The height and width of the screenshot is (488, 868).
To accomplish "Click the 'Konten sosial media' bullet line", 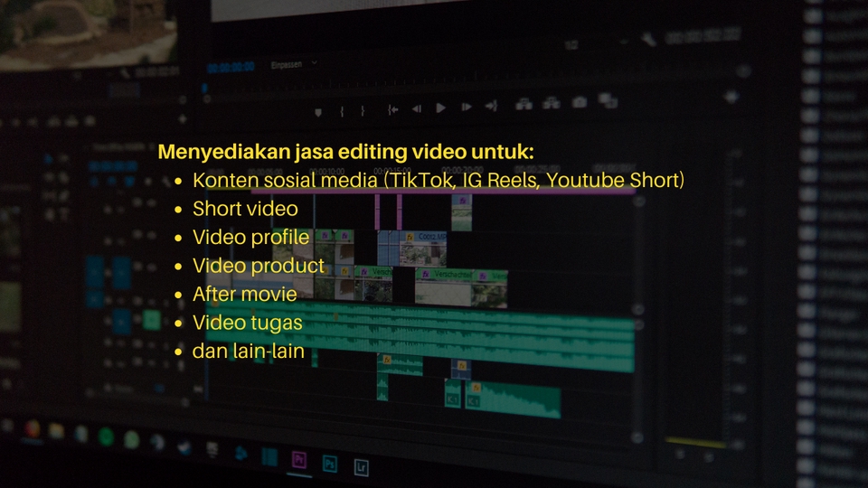I will pos(439,181).
